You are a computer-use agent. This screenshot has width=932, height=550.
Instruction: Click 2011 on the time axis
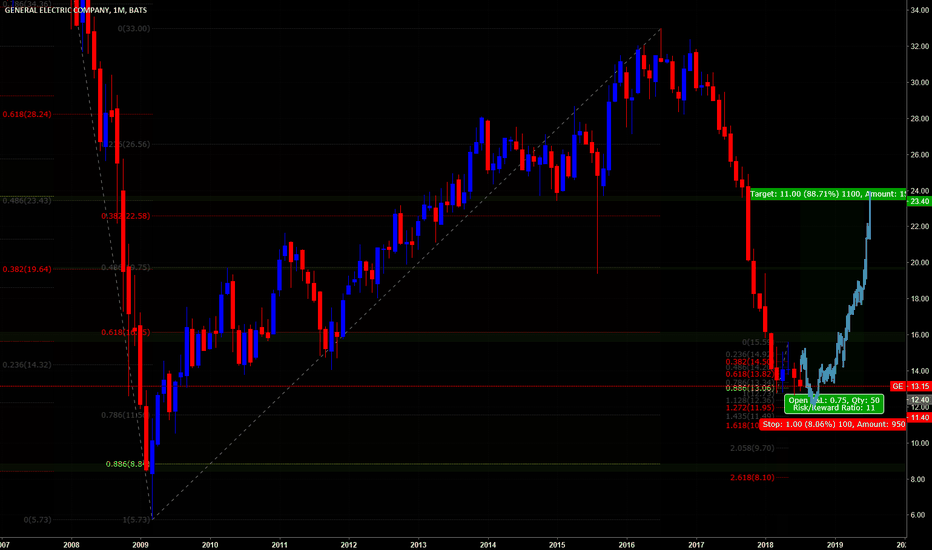pyautogui.click(x=279, y=545)
